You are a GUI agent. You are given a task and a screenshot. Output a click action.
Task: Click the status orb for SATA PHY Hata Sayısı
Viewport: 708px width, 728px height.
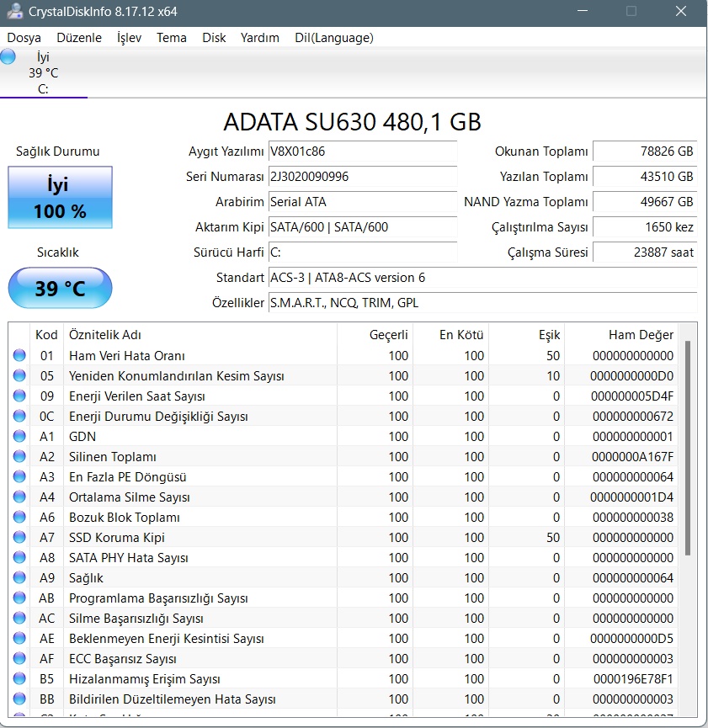coord(19,557)
